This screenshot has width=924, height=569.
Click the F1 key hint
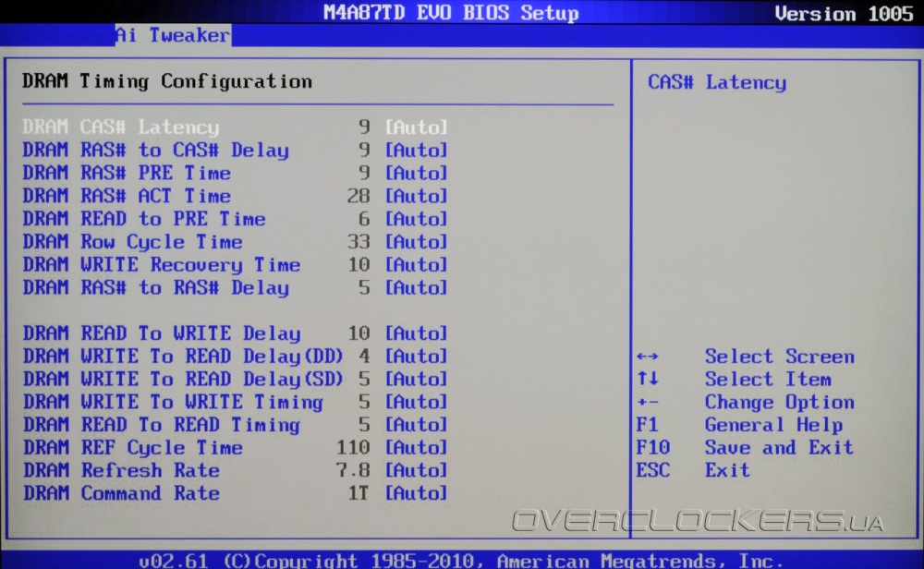point(647,425)
